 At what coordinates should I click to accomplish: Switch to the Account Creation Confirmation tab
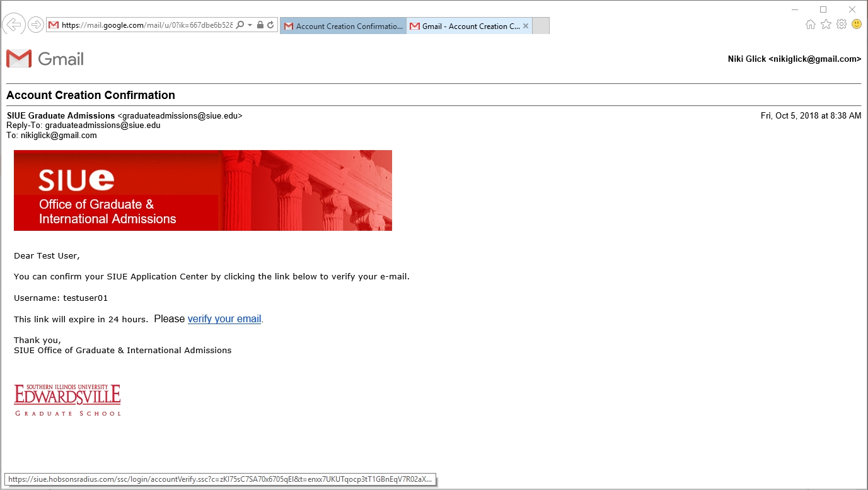[x=343, y=26]
